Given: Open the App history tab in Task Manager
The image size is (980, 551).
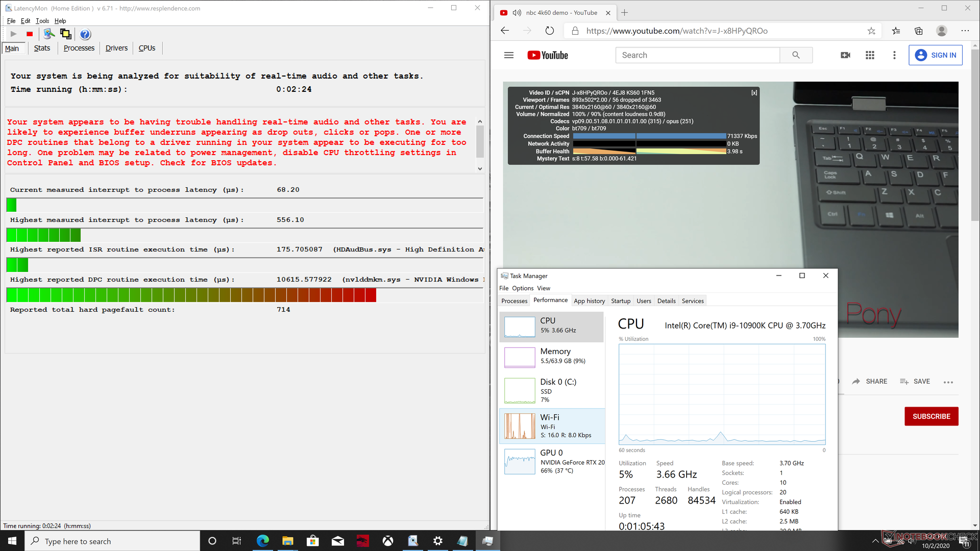Looking at the screenshot, I should 589,301.
